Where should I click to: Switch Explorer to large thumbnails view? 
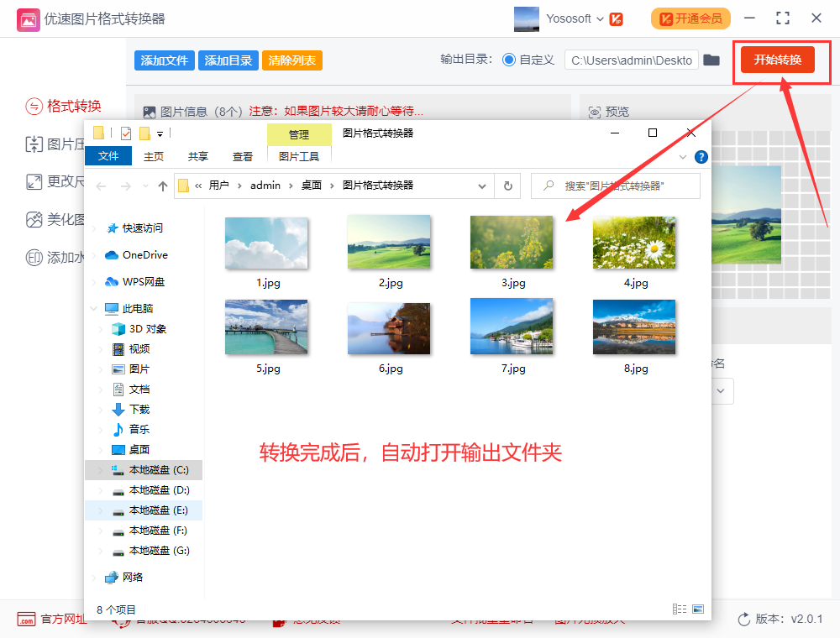point(698,609)
